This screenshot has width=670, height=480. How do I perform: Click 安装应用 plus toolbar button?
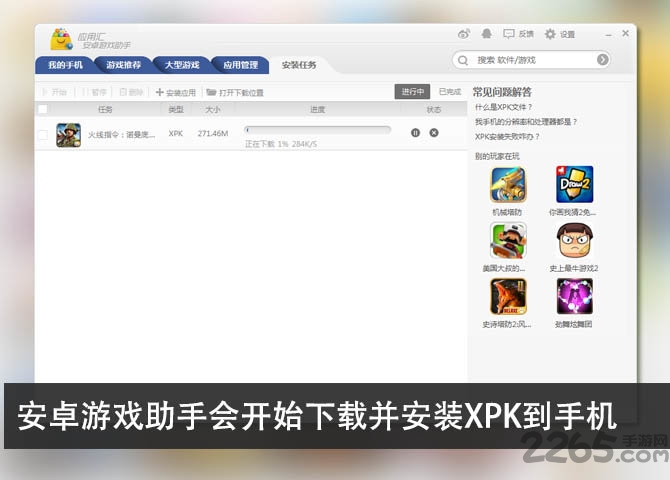176,92
